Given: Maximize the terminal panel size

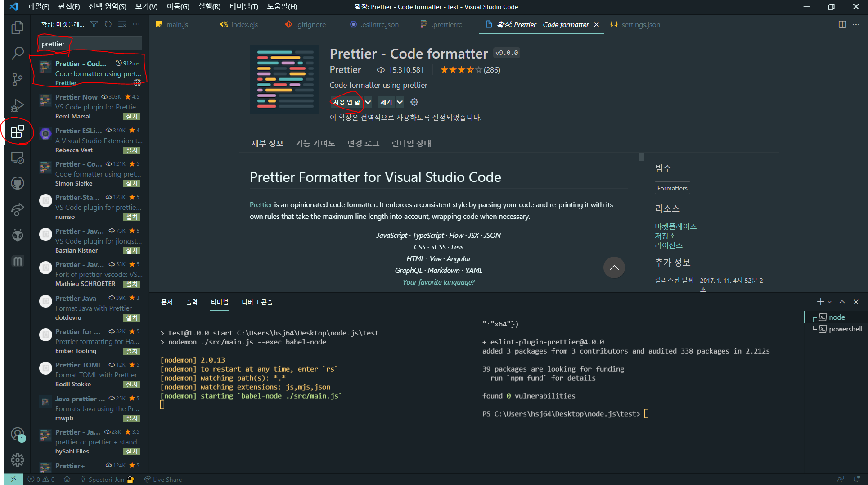Looking at the screenshot, I should click(x=842, y=302).
